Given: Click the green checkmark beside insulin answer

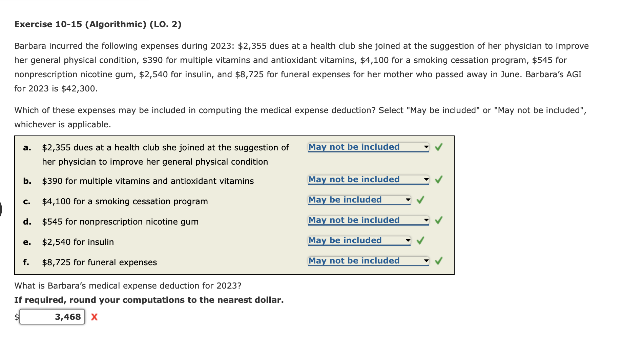Looking at the screenshot, I should pyautogui.click(x=420, y=241).
